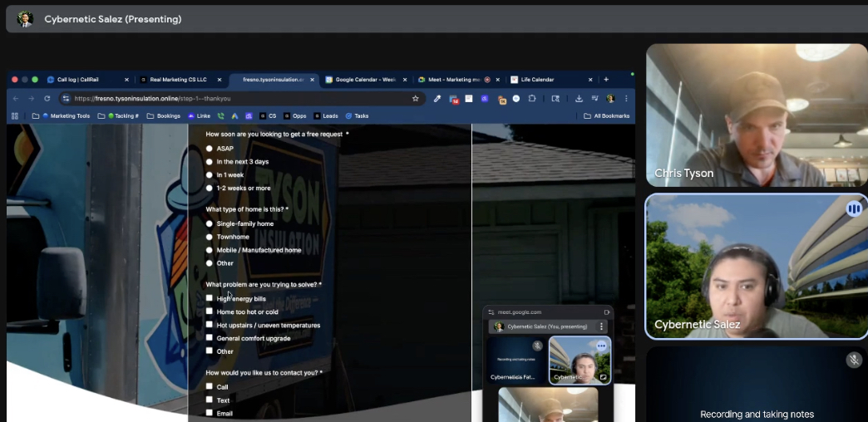The width and height of the screenshot is (868, 422).
Task: Close the Call log | CallRail tab
Action: pos(126,80)
